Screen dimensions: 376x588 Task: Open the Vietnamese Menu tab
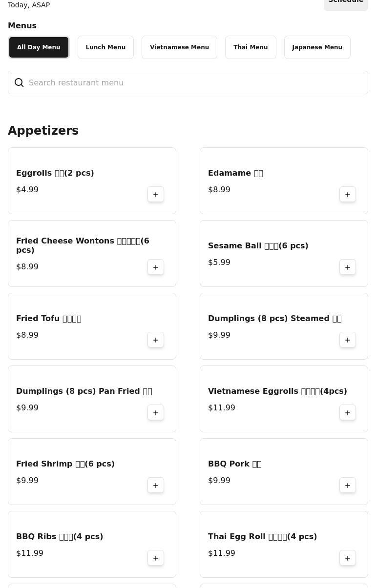[x=179, y=47]
